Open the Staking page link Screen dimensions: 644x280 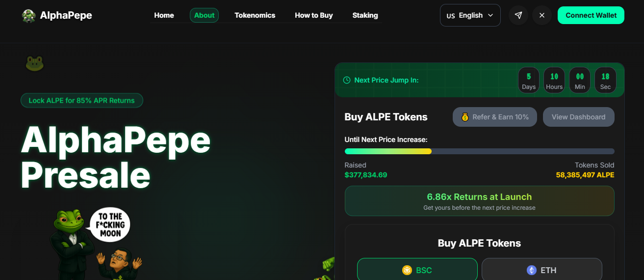(365, 15)
